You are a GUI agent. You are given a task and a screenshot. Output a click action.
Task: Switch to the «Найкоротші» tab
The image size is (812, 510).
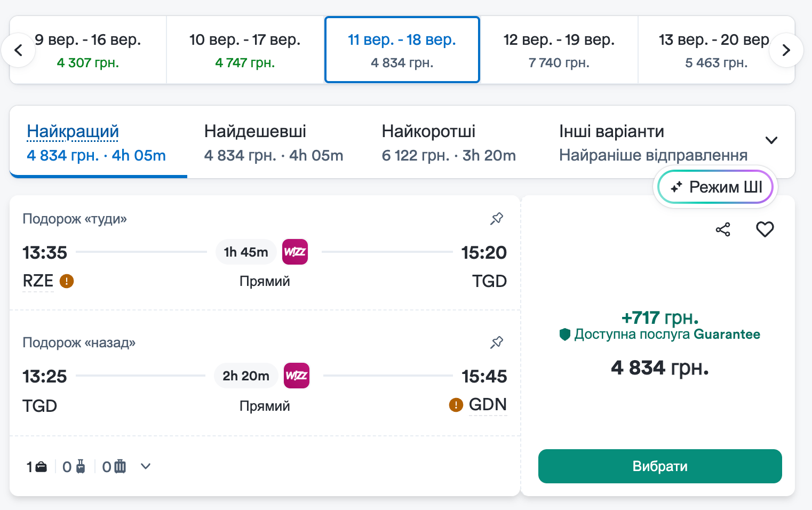(449, 142)
